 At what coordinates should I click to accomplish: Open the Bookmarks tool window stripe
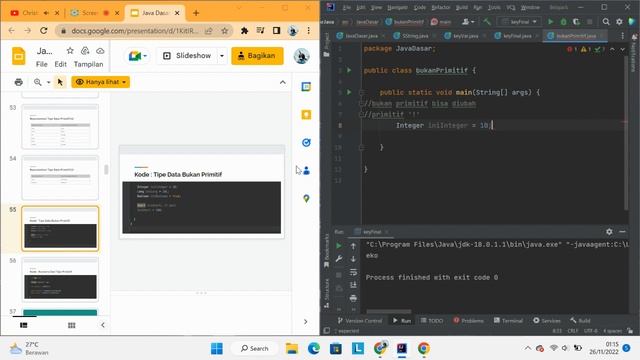pos(327,251)
